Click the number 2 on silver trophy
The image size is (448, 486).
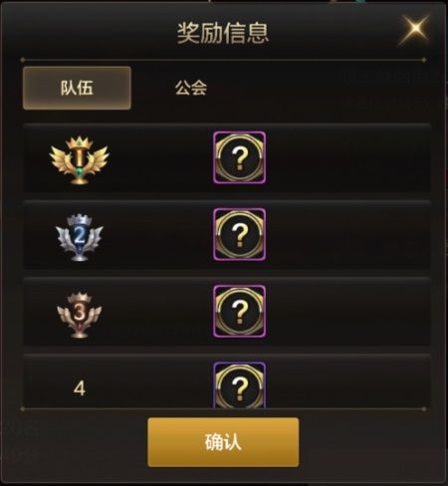coord(80,235)
